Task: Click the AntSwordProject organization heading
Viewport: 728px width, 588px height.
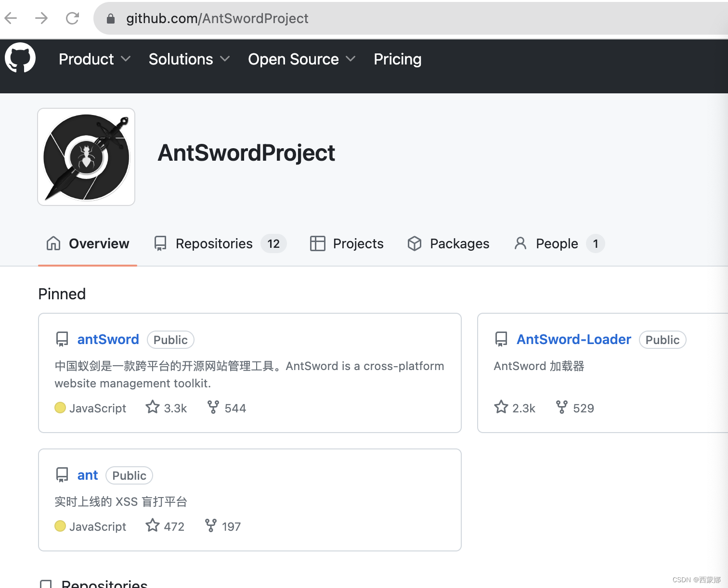Action: (247, 153)
